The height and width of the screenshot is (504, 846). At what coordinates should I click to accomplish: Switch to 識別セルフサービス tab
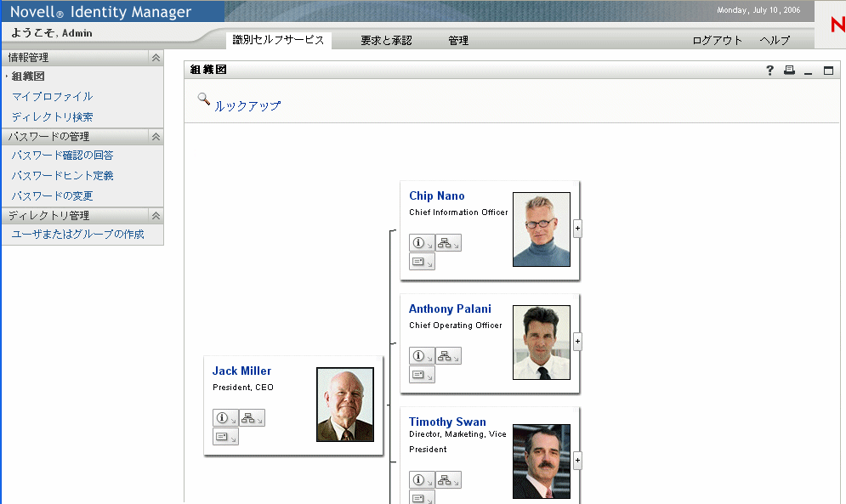(278, 40)
